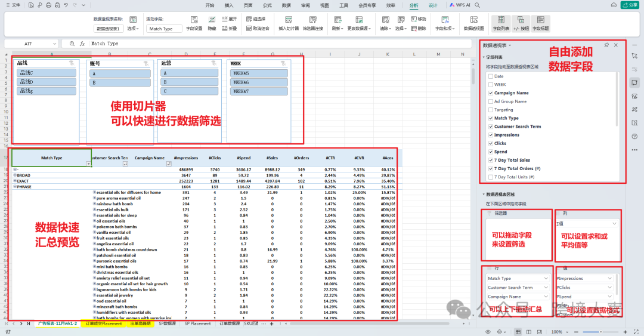
Task: Collapse the 字段列表 section in side panel
Action: click(484, 57)
